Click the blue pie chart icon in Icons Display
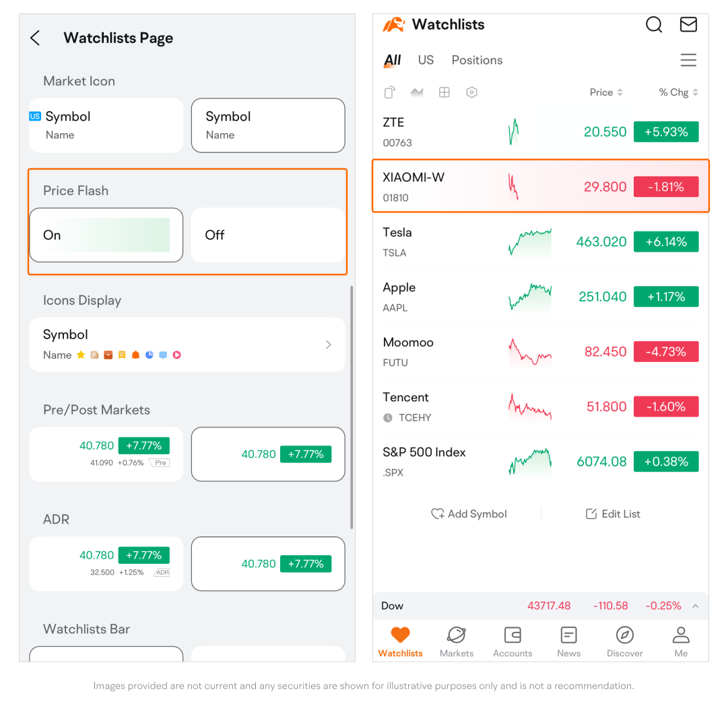The width and height of the screenshot is (728, 706). point(150,355)
